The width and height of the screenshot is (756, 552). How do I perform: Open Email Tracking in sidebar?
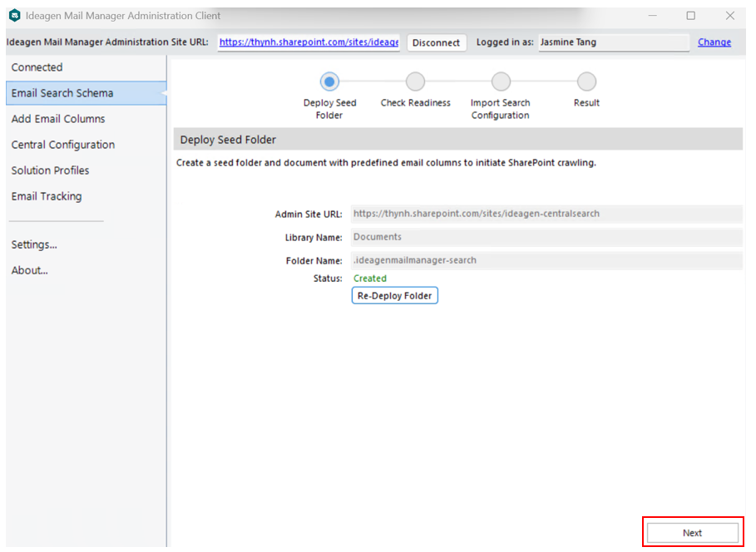pos(47,196)
